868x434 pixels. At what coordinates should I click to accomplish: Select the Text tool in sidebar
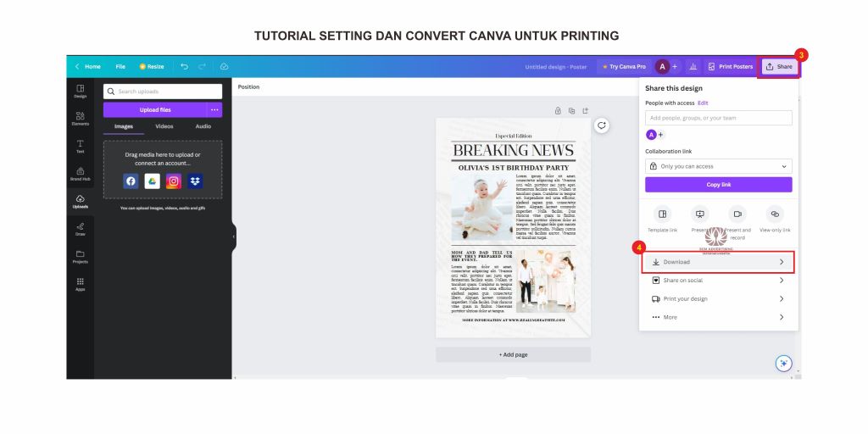[81, 147]
